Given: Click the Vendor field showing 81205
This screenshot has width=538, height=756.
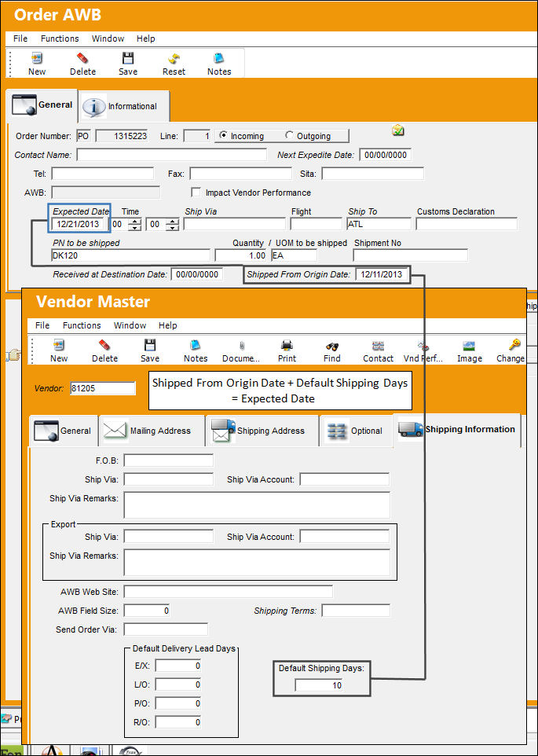Looking at the screenshot, I should pos(103,388).
